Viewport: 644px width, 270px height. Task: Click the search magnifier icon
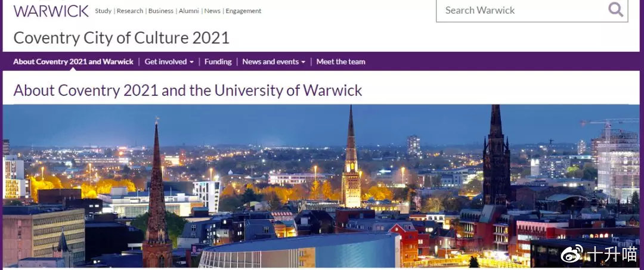pyautogui.click(x=615, y=9)
